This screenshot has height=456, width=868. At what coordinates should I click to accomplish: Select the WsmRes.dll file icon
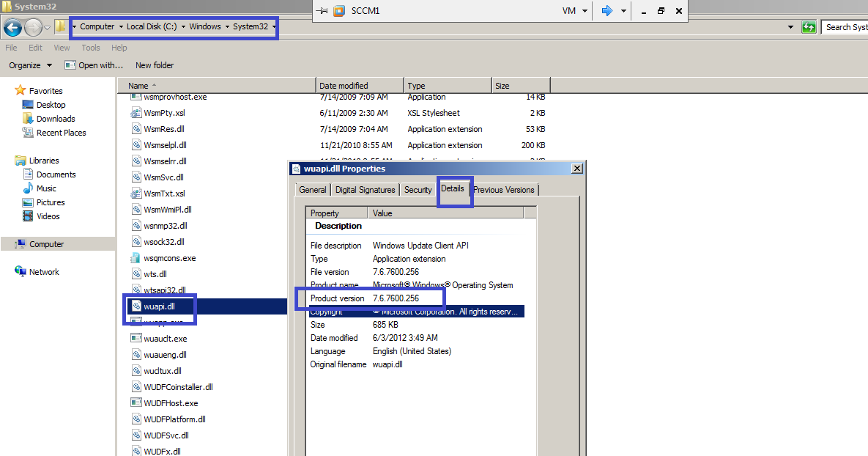click(136, 128)
